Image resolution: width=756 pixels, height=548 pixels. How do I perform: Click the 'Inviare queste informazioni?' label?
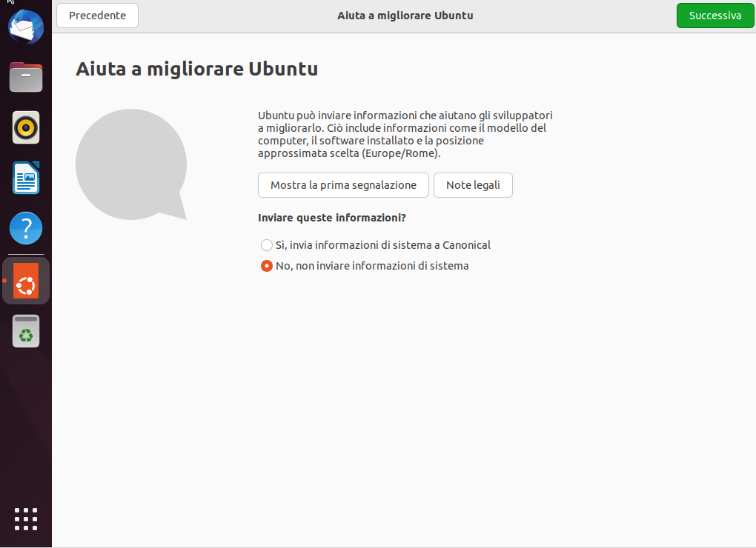332,218
